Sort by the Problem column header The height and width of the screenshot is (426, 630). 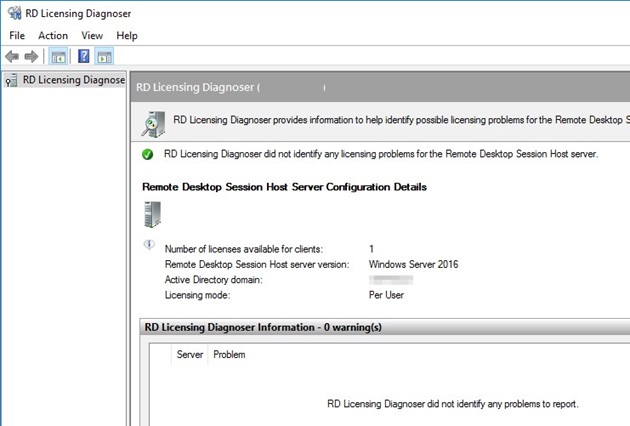(x=229, y=354)
